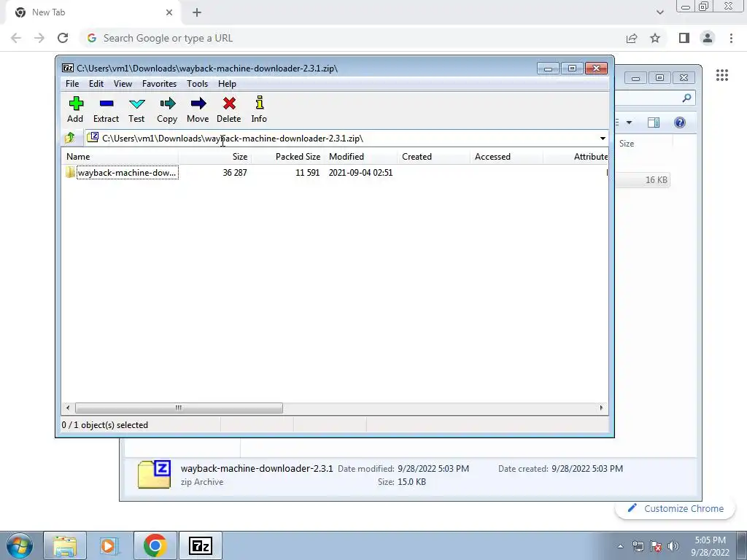Open the Edit menu

pyautogui.click(x=96, y=84)
